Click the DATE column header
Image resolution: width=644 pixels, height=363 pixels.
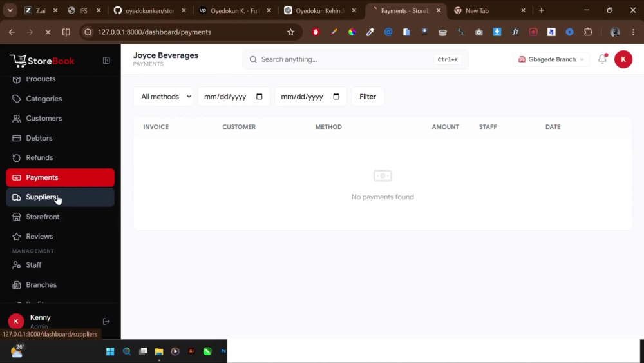[x=553, y=127]
